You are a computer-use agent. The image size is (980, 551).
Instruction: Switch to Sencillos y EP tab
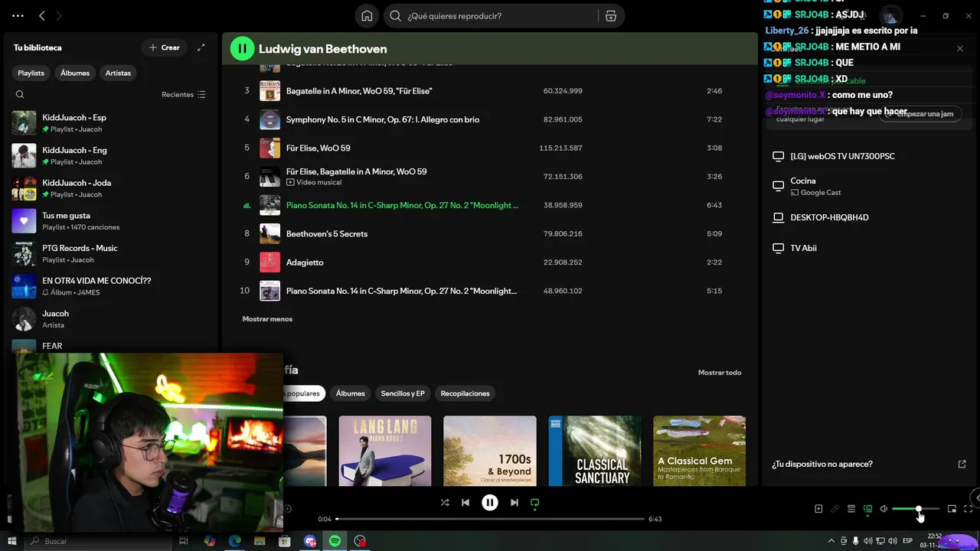coord(403,393)
